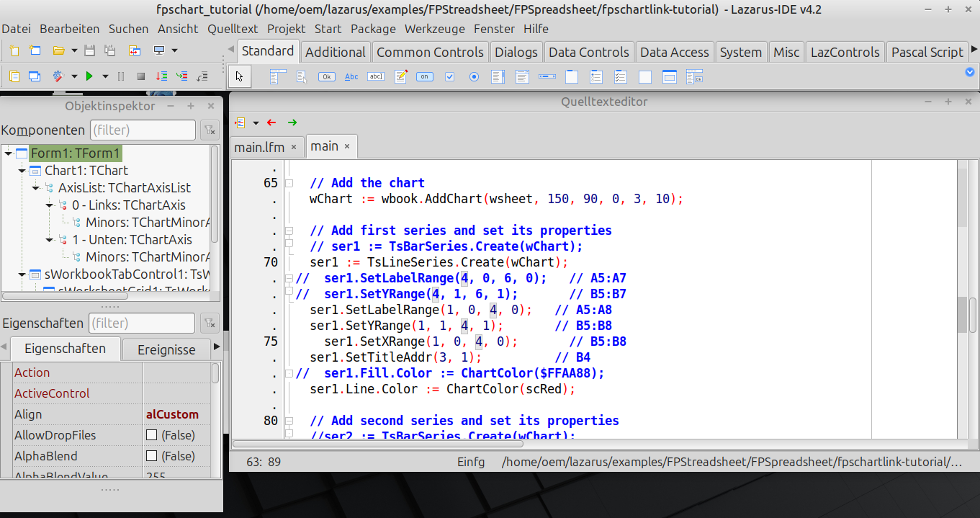980x518 pixels.
Task: Click the Step Into debug icon
Action: tap(162, 76)
